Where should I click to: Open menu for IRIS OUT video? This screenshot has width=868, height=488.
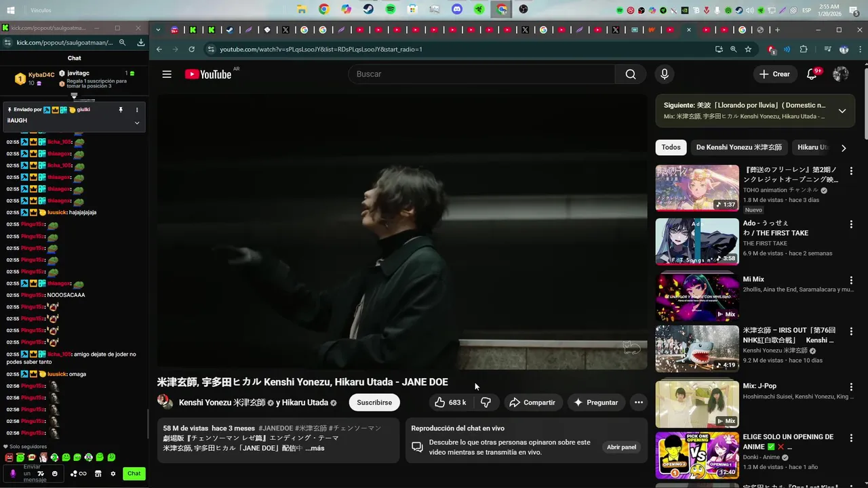[851, 331]
